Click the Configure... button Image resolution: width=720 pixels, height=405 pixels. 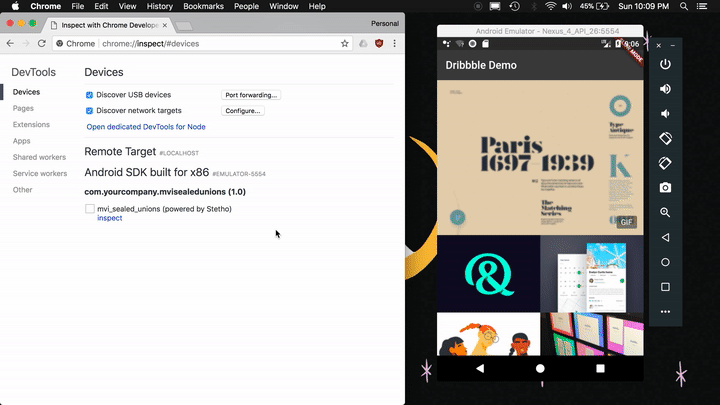click(242, 111)
